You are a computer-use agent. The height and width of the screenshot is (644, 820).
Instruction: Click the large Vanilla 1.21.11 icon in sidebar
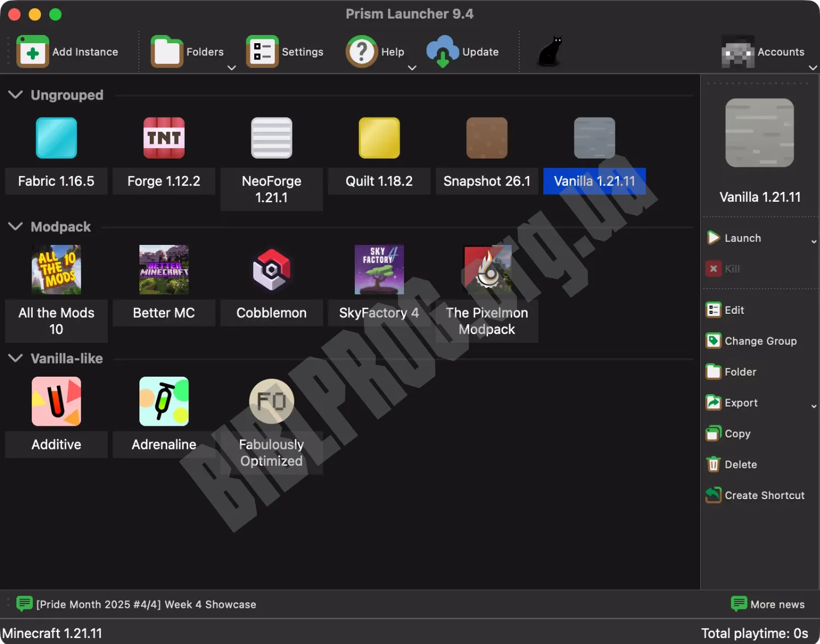[x=760, y=133]
